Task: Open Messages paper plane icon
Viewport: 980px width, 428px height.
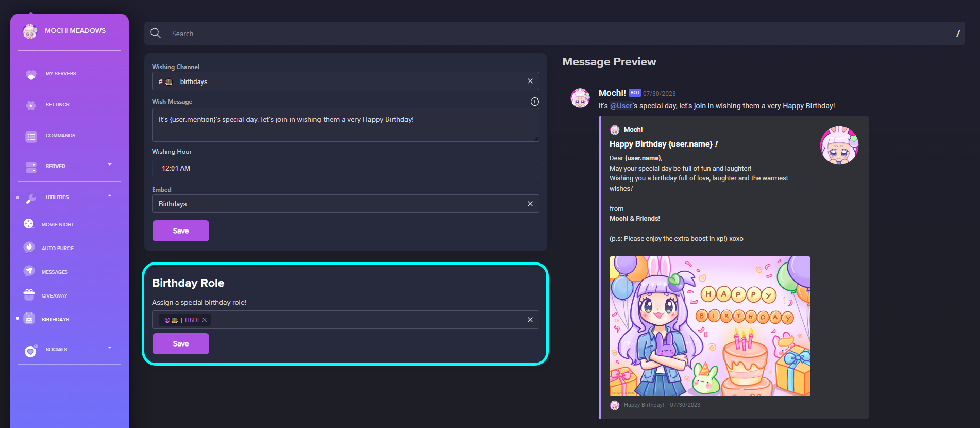Action: tap(29, 271)
